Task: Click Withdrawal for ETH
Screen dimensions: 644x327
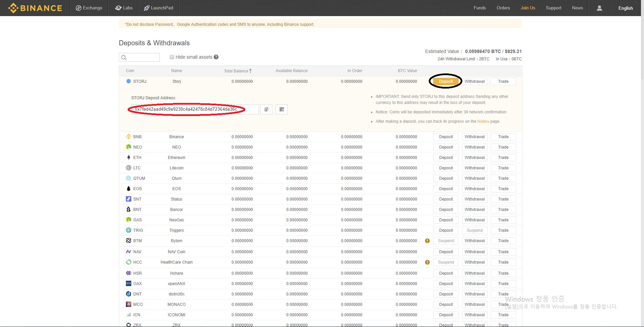Action: pyautogui.click(x=474, y=158)
